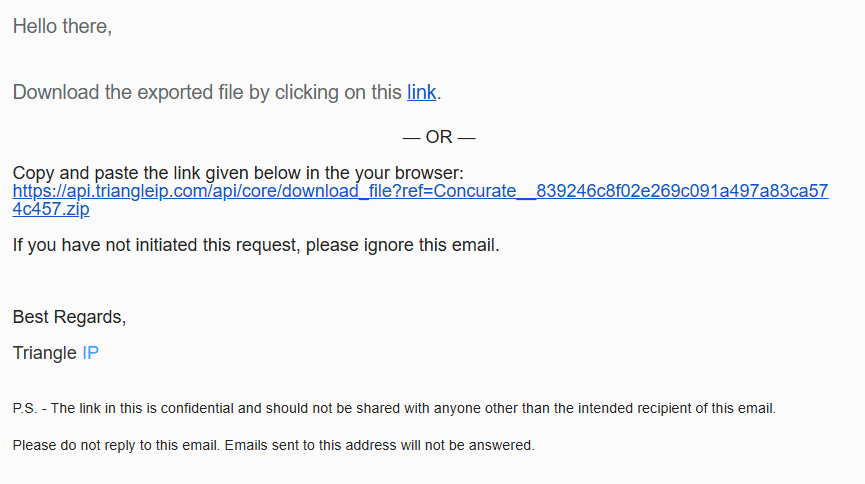Click the "Copy and paste the link" line
Viewport: 865px width, 484px height.
(238, 173)
